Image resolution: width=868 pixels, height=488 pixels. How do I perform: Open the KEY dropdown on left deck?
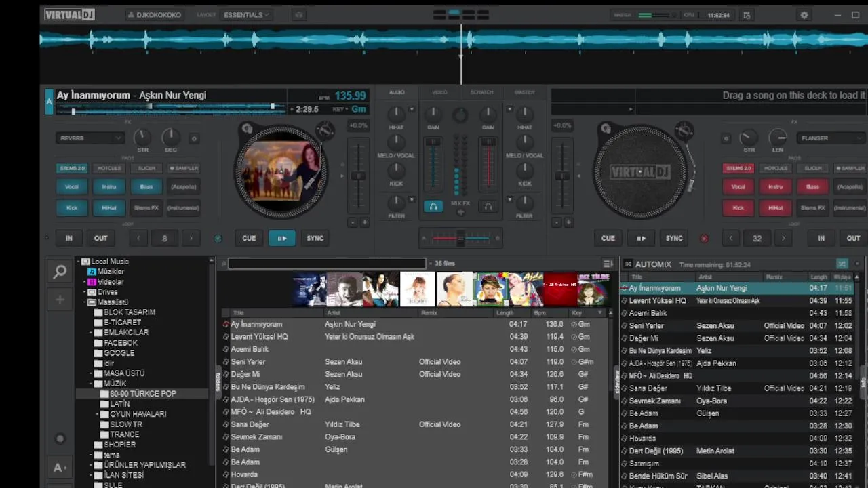coord(341,109)
